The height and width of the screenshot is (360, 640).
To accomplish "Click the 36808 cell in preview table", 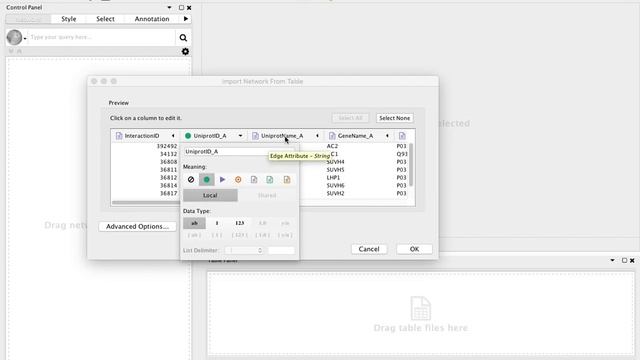I will click(x=168, y=162).
